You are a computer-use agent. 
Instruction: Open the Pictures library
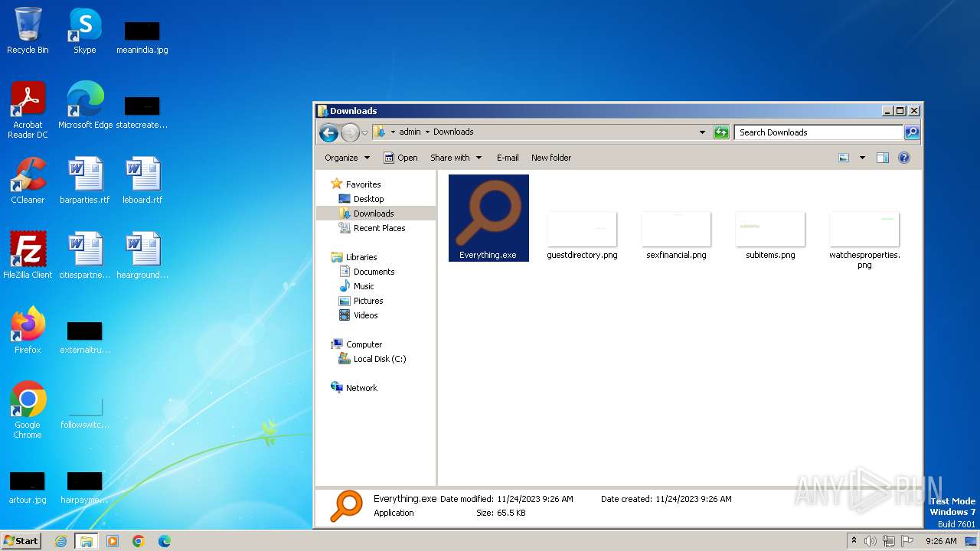click(368, 301)
